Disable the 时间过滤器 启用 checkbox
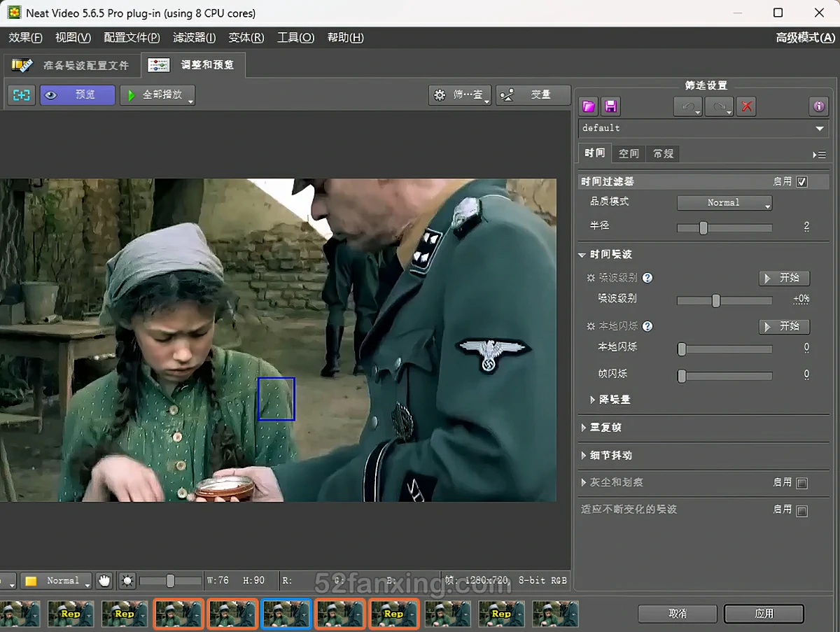The width and height of the screenshot is (840, 632). click(x=802, y=182)
